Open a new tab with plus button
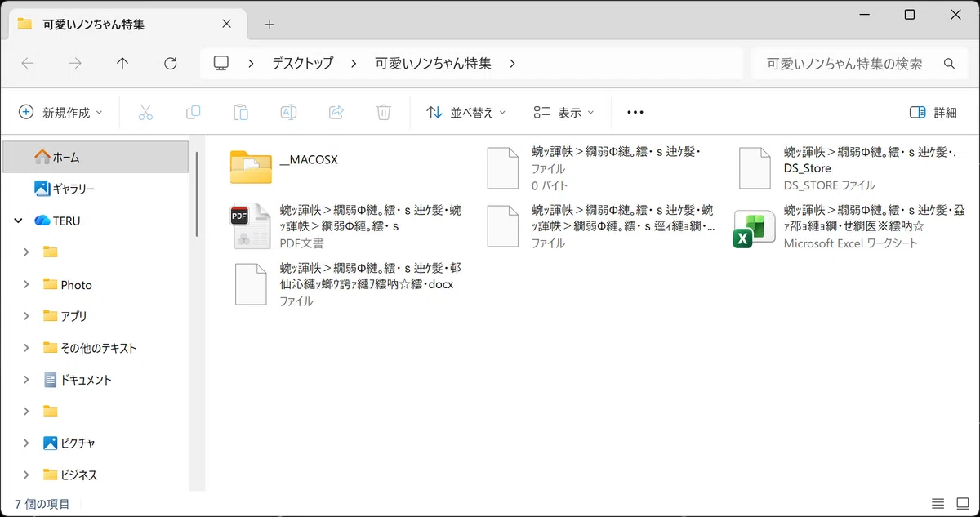 pos(269,25)
